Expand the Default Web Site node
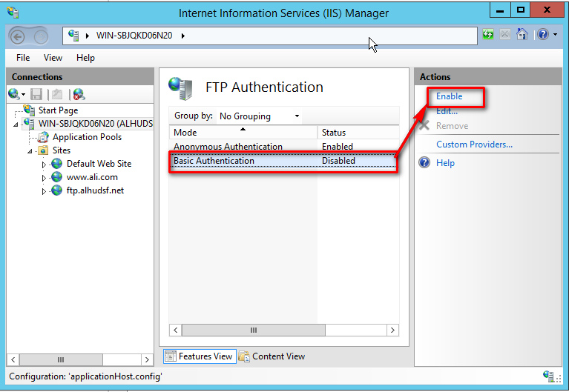This screenshot has height=392, width=569. click(x=45, y=165)
